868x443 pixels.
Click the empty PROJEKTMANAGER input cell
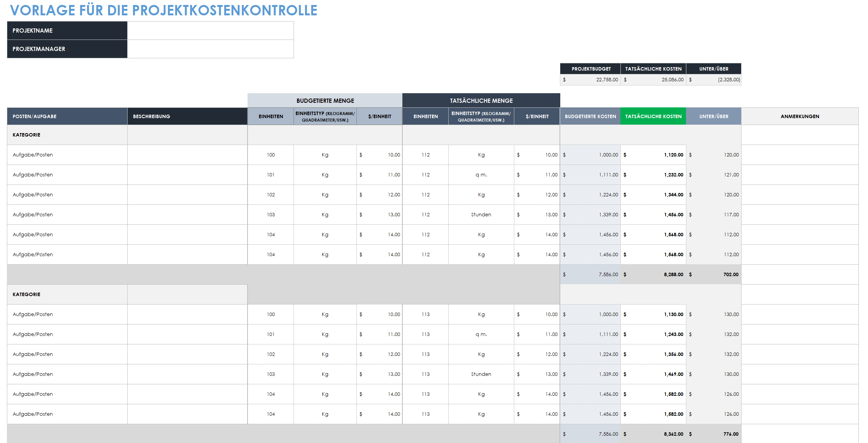[210, 49]
